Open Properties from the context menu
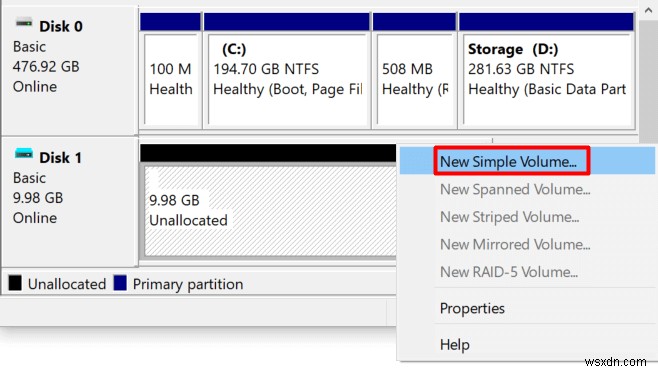This screenshot has width=658, height=372. coord(527,308)
